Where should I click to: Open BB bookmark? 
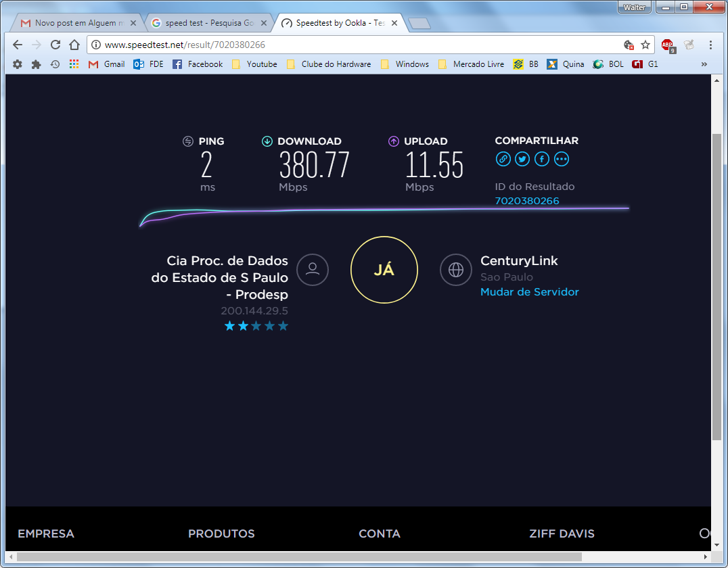point(526,64)
